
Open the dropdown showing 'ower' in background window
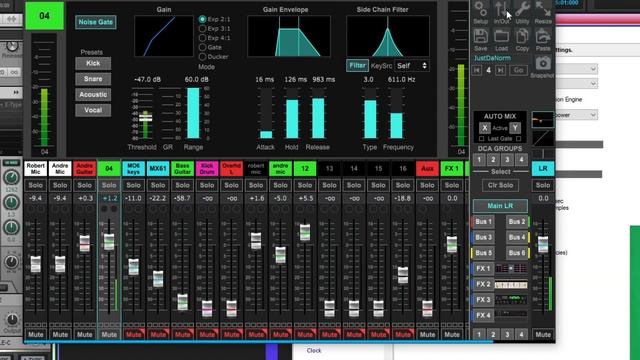(x=576, y=115)
